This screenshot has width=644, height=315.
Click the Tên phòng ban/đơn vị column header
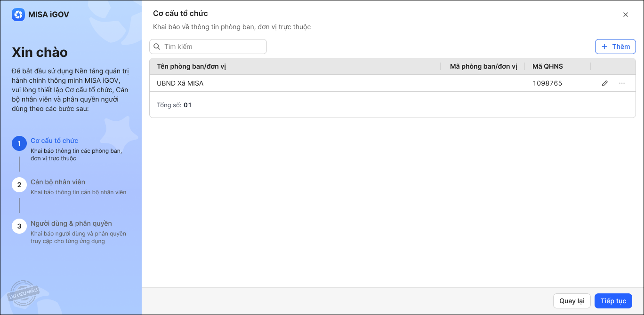point(192,66)
